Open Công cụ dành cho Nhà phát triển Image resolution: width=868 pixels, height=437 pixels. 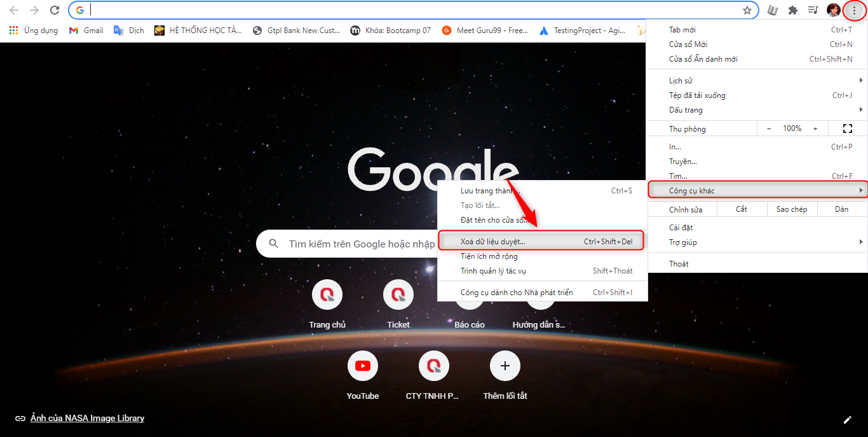point(543,293)
